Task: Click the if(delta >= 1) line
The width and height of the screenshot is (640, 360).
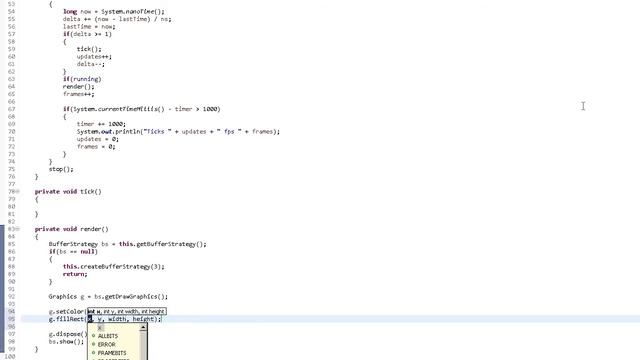Action: [x=87, y=34]
